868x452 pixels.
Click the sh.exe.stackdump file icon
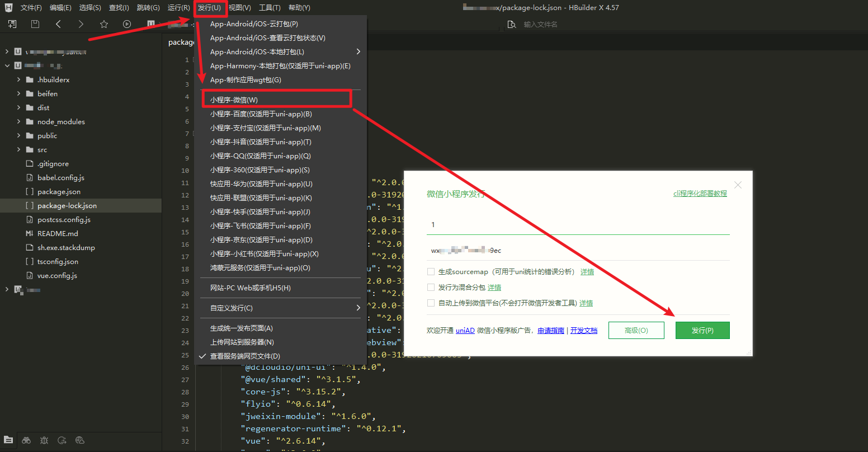30,248
